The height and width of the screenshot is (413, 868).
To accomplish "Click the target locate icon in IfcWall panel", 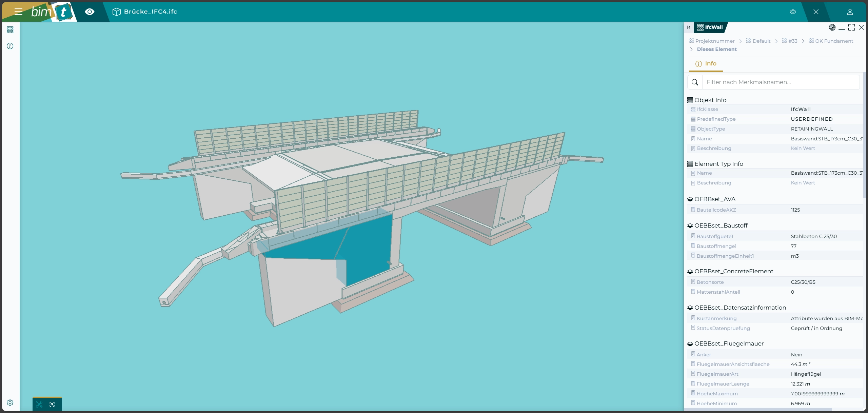I will (832, 27).
